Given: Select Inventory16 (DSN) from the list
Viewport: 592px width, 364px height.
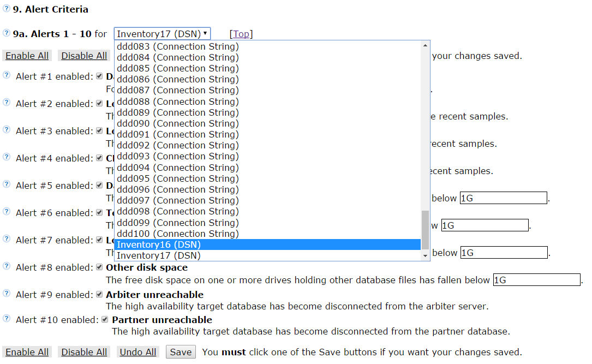Looking at the screenshot, I should [x=267, y=244].
